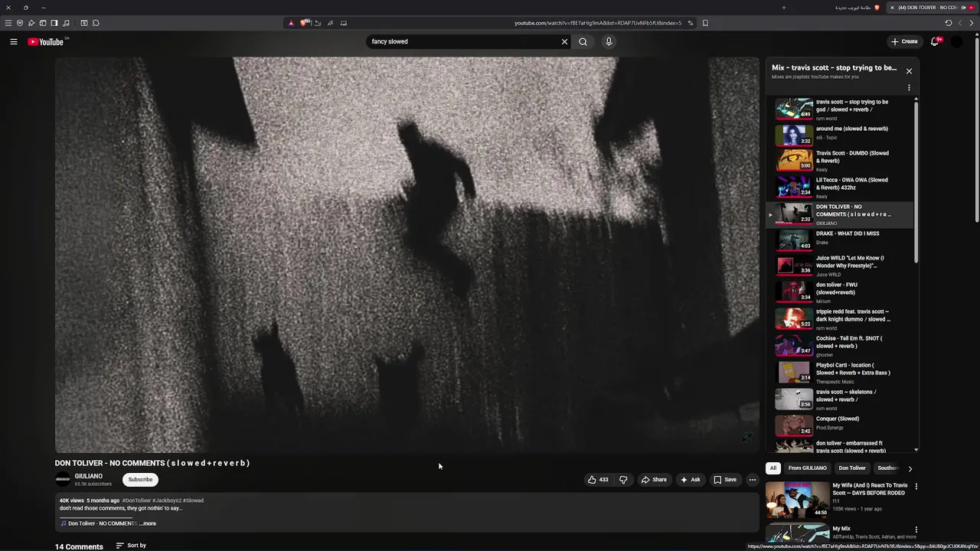Click the #Slowed hashtag
The image size is (980, 551).
click(193, 500)
